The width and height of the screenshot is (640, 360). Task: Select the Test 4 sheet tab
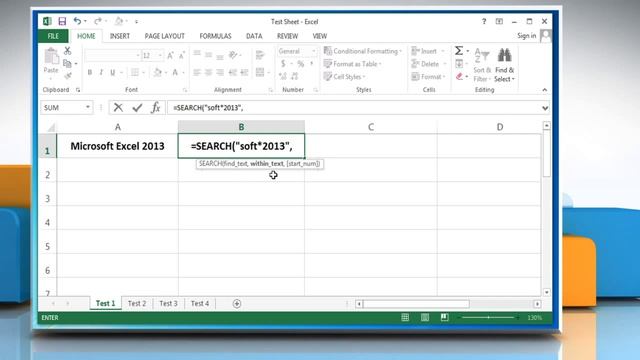[200, 304]
